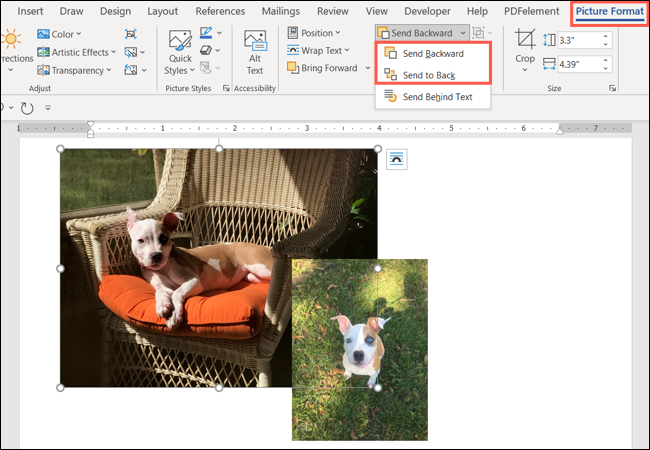Image resolution: width=650 pixels, height=450 pixels.
Task: Select Send Backward in the dropdown list
Action: [432, 53]
